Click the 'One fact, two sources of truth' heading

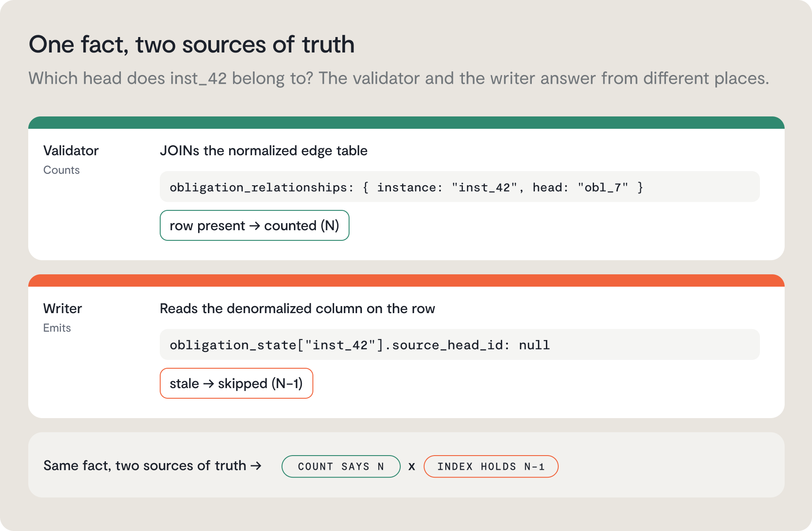pos(192,45)
